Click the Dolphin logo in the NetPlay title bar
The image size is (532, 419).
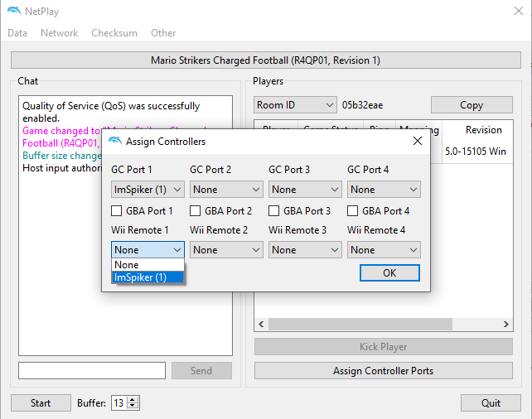[14, 11]
